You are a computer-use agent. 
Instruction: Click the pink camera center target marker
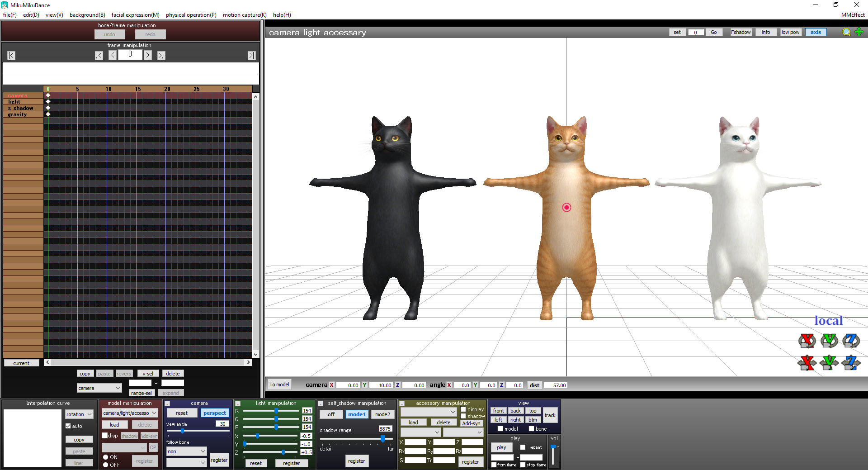pyautogui.click(x=566, y=207)
